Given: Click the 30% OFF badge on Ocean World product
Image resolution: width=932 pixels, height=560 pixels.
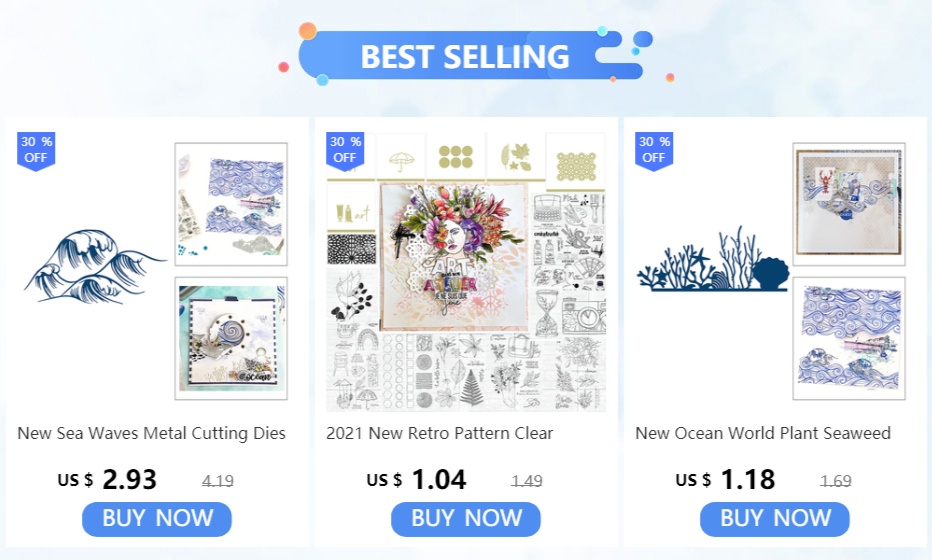Looking at the screenshot, I should pos(654,151).
